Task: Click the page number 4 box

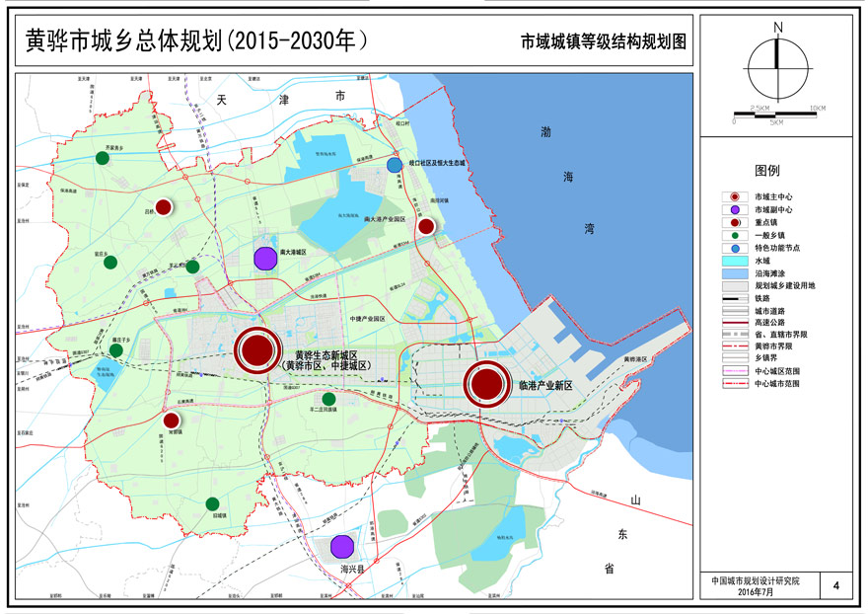Action: pyautogui.click(x=835, y=585)
